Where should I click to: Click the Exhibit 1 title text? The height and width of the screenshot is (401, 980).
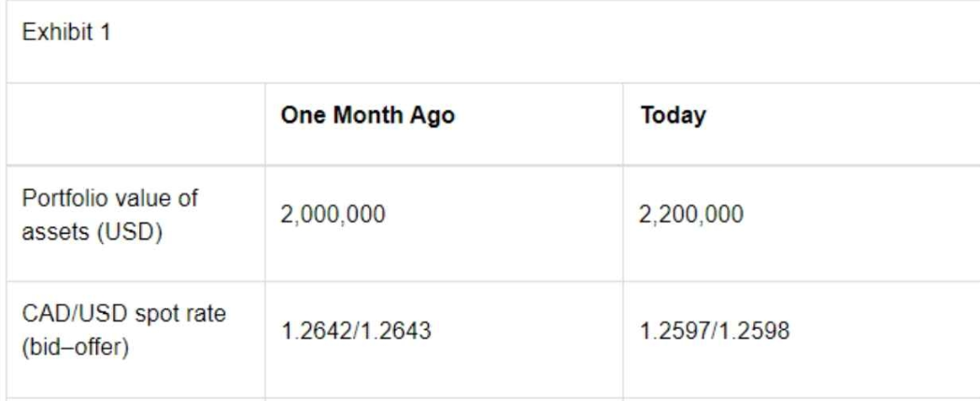tap(66, 32)
